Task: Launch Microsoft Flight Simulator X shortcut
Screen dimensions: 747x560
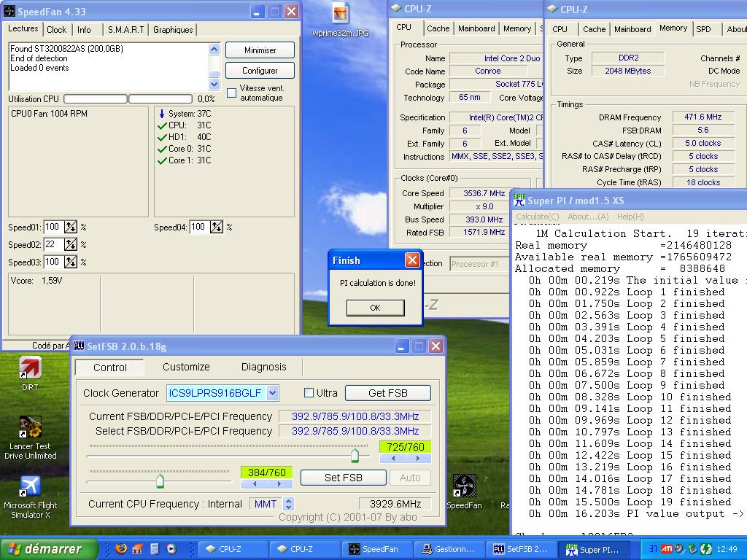Action: 30,497
